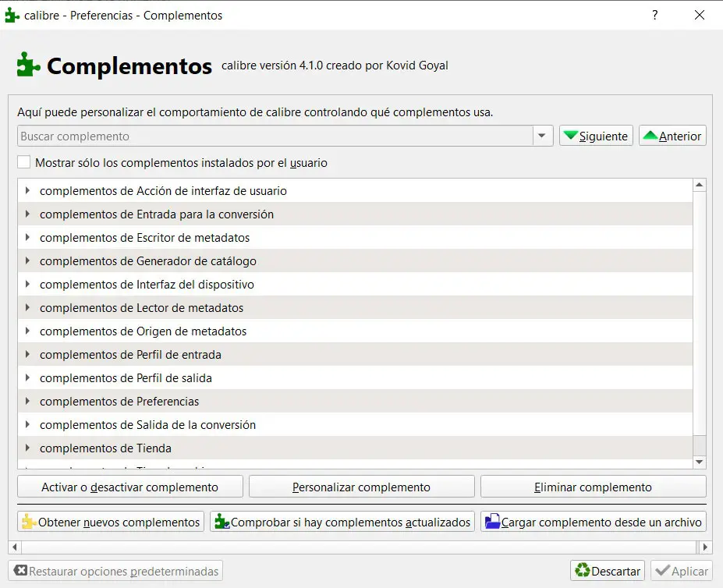The height and width of the screenshot is (588, 723).
Task: Focus the Buscar complemento search field
Action: 275,136
